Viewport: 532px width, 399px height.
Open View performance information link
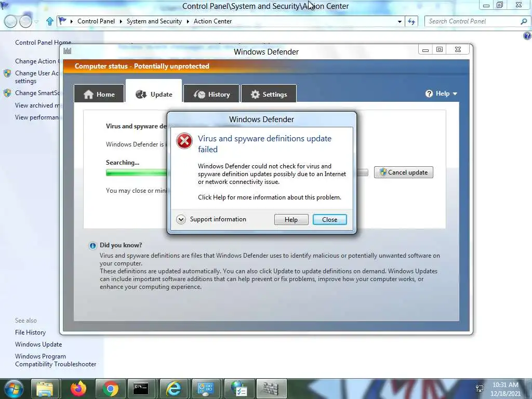[x=37, y=117]
